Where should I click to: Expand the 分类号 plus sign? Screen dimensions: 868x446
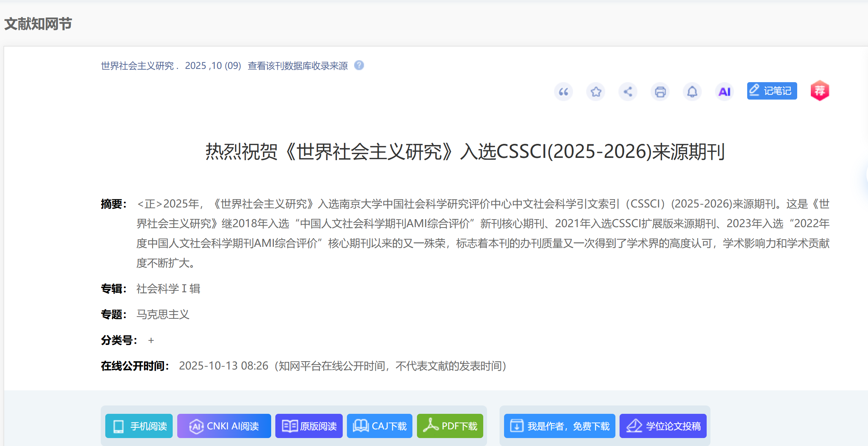pos(151,340)
